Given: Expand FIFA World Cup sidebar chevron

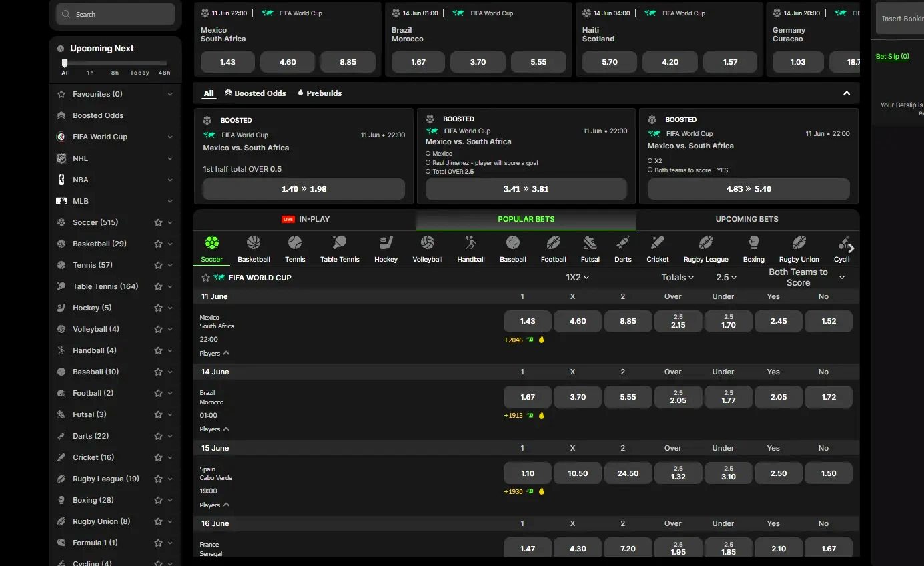Looking at the screenshot, I should click(x=170, y=137).
